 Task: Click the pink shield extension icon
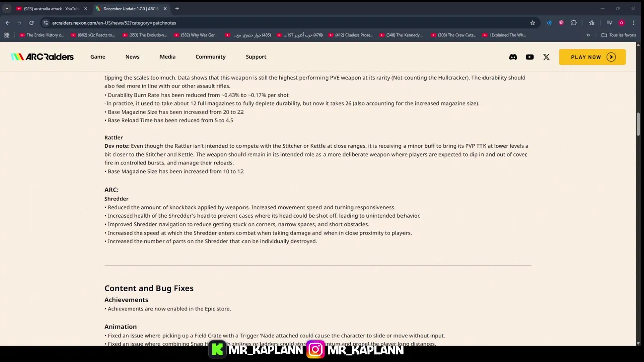pyautogui.click(x=561, y=23)
